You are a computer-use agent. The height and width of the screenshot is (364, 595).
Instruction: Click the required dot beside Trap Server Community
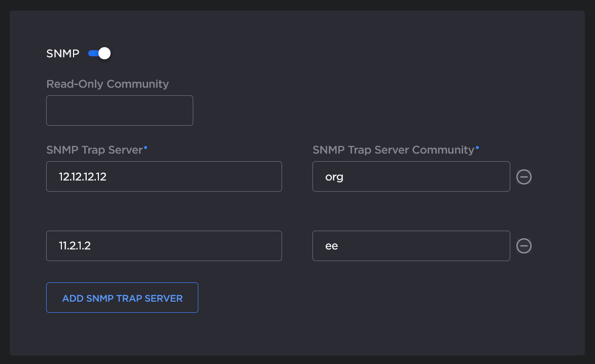coord(477,147)
